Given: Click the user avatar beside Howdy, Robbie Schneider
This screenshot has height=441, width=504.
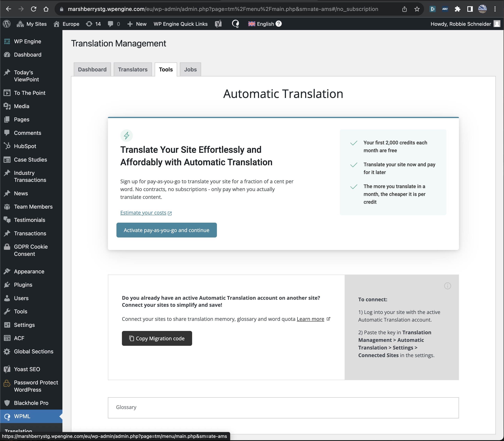Looking at the screenshot, I should click(497, 24).
